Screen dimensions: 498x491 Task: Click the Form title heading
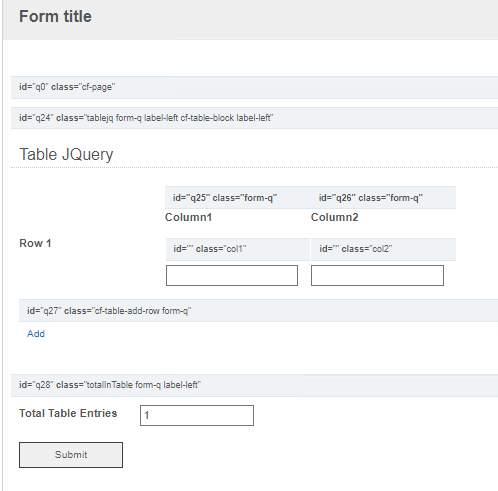55,16
